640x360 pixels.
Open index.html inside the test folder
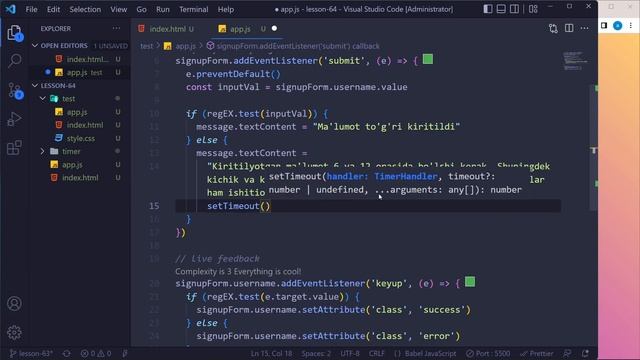tap(80, 125)
